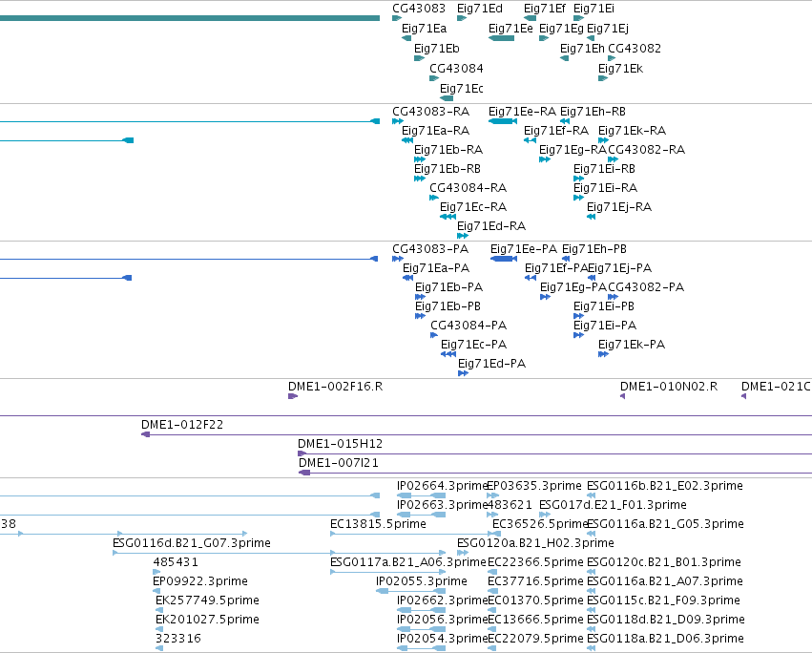Select the Eig71Eh gene label
Image resolution: width=812 pixels, height=653 pixels.
coord(582,49)
